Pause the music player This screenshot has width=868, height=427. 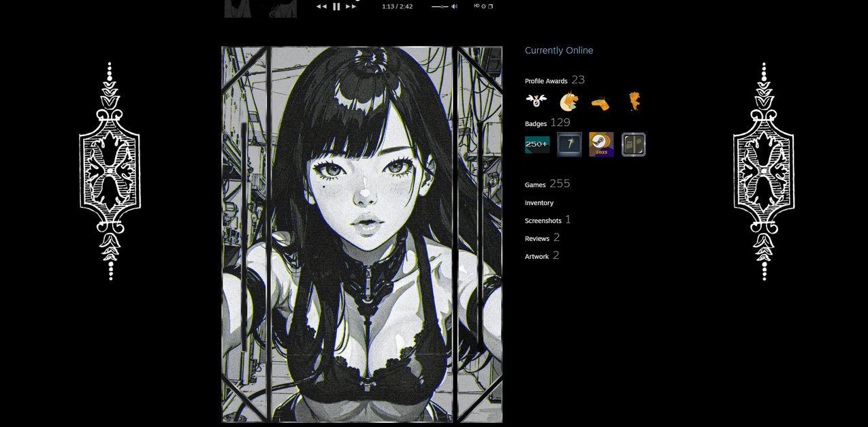tap(336, 6)
